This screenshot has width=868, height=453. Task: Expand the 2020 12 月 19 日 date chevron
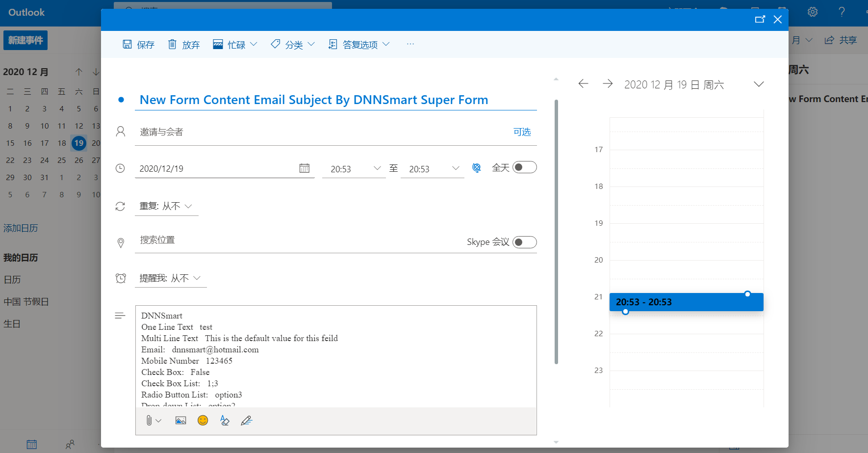[x=759, y=84]
